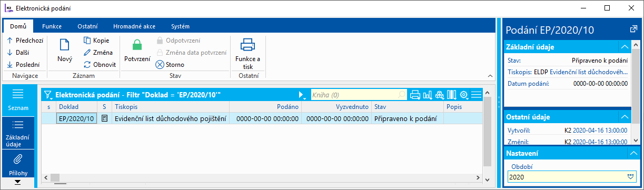Click the play arrow next to Kniha field
Image resolution: width=644 pixels, height=190 pixels.
click(x=302, y=95)
